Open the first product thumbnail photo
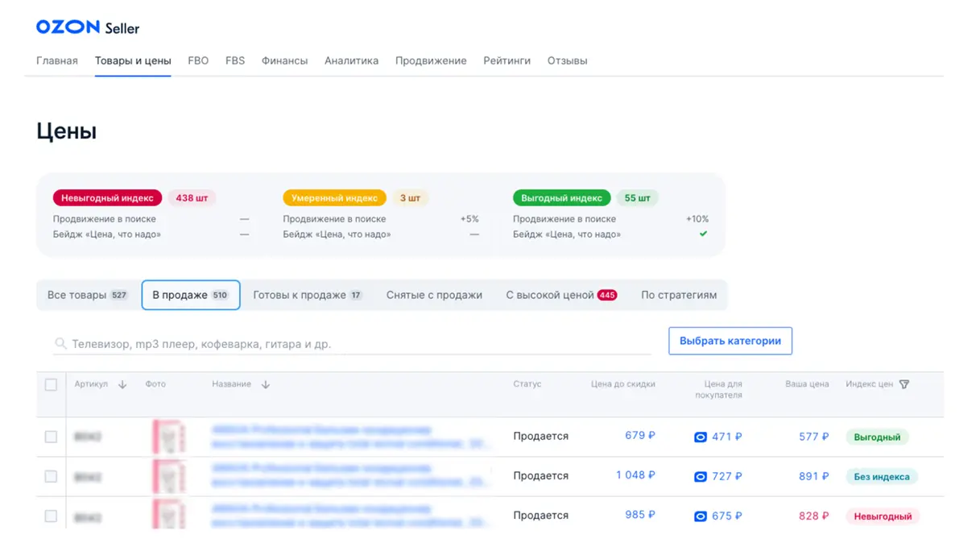Viewport: 980px width, 547px height. tap(168, 437)
